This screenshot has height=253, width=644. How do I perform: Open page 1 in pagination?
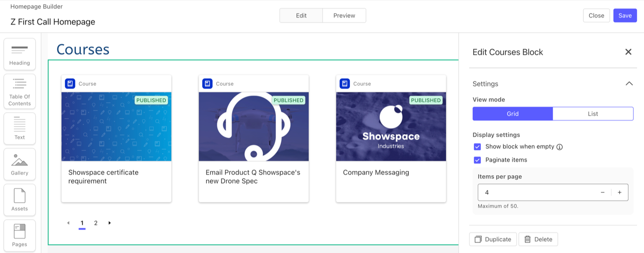(x=82, y=223)
